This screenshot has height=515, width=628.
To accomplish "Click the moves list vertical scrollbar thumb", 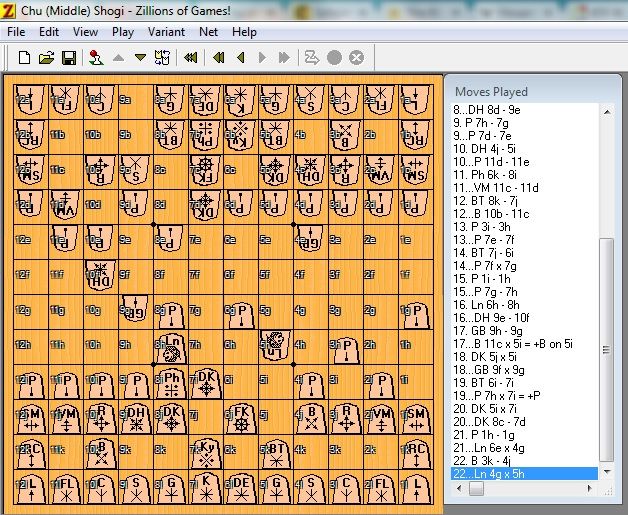I will coord(607,350).
